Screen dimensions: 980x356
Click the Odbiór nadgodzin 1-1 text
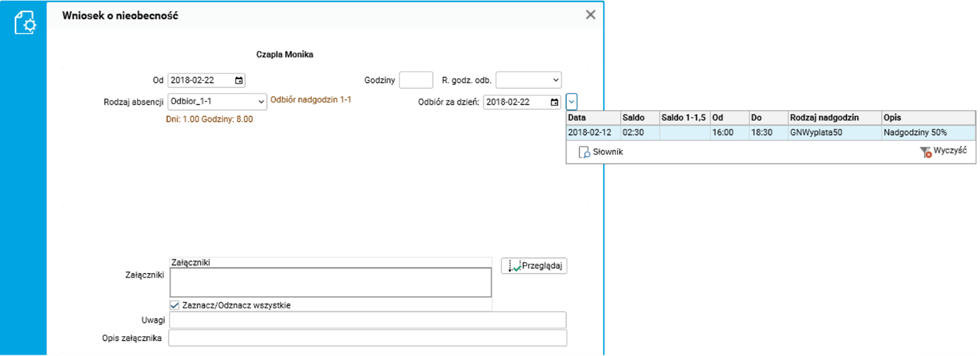coord(311,101)
